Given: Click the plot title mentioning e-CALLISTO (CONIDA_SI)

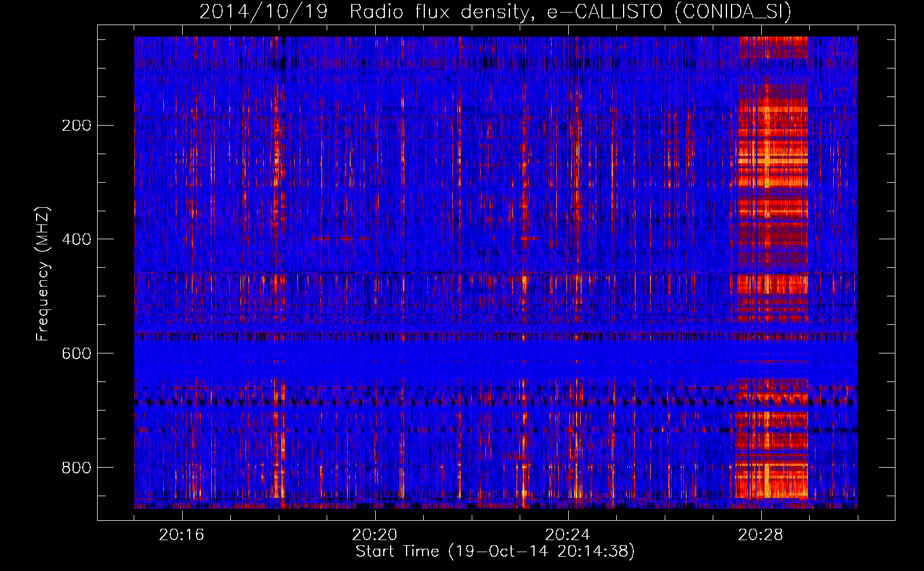Looking at the screenshot, I should (x=495, y=11).
